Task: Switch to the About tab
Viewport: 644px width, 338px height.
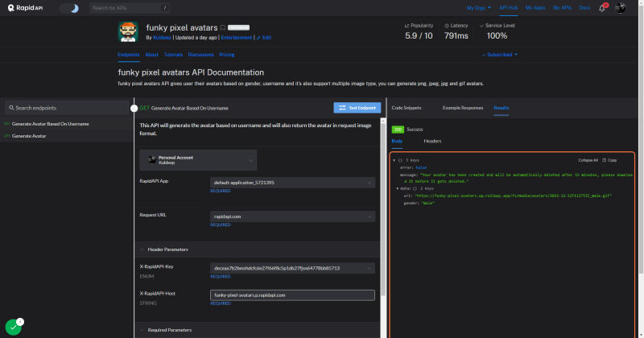Action: pos(151,55)
